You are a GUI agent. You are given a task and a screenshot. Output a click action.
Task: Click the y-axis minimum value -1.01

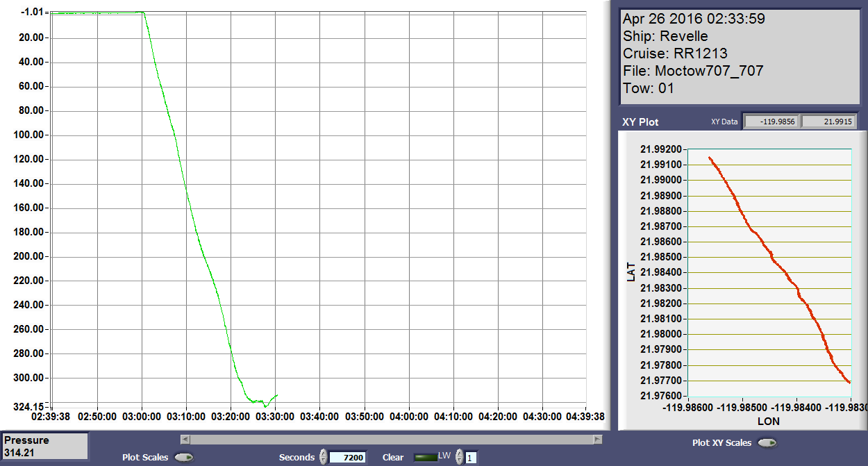coord(33,12)
